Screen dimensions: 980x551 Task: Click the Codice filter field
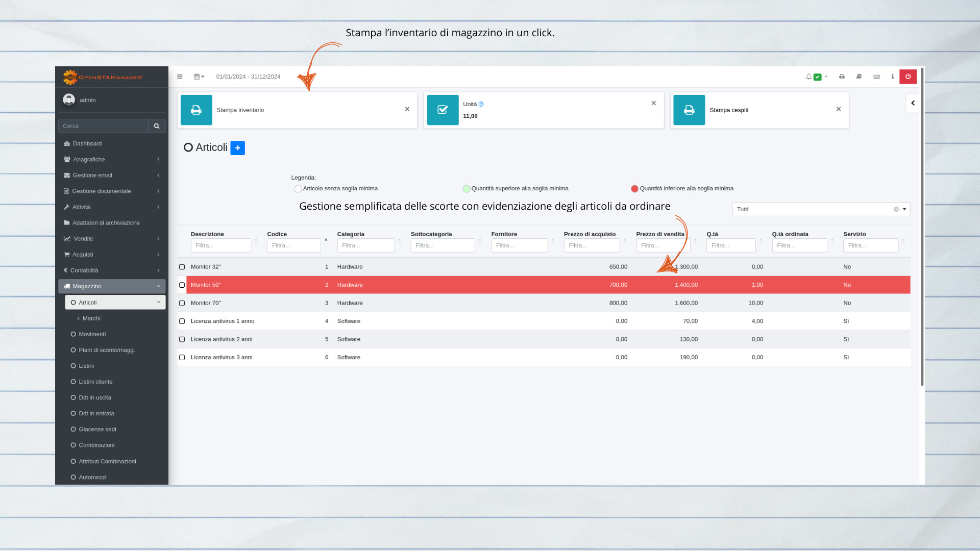[x=294, y=245]
